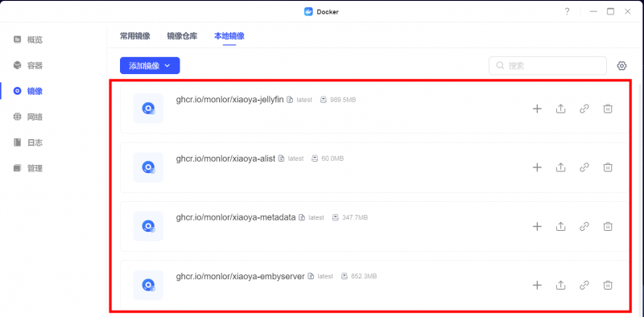Click the xiaoya-alist image thumbnail icon
The height and width of the screenshot is (317, 644).
click(x=148, y=167)
